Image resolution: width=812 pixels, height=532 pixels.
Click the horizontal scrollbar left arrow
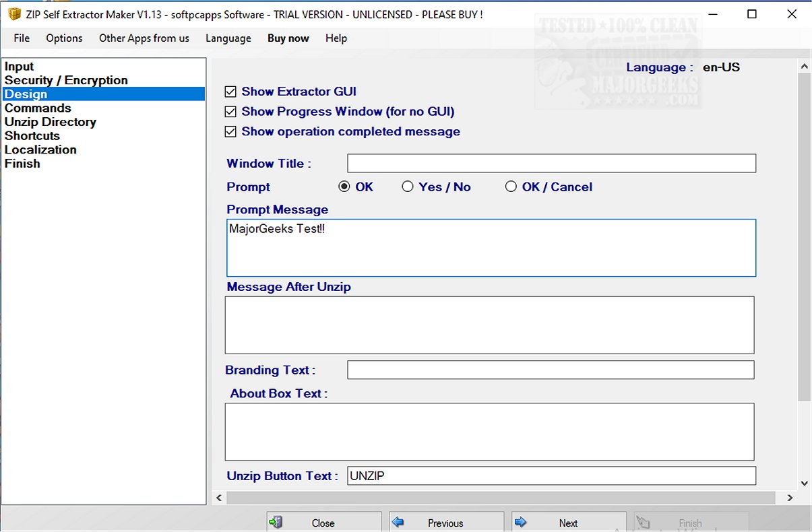218,498
